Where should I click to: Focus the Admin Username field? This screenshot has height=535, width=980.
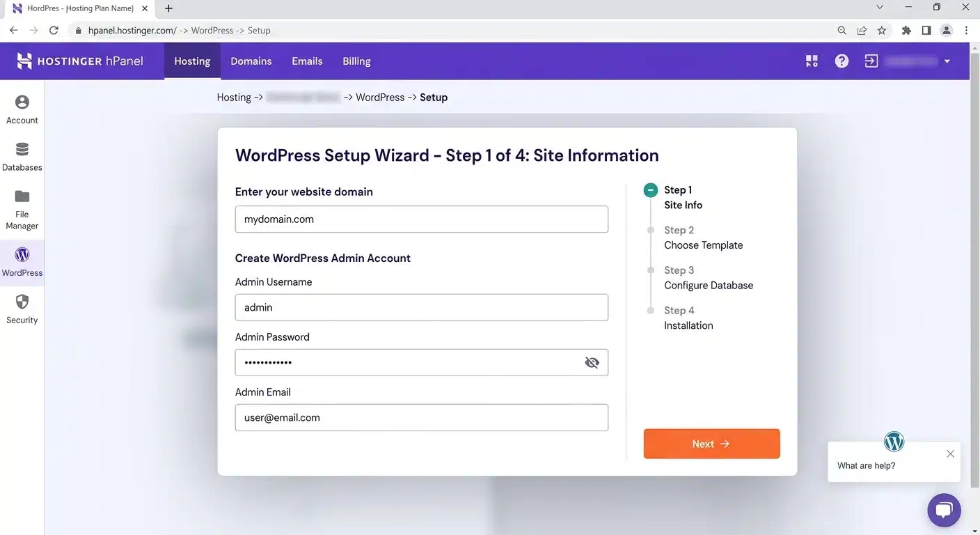pyautogui.click(x=422, y=307)
